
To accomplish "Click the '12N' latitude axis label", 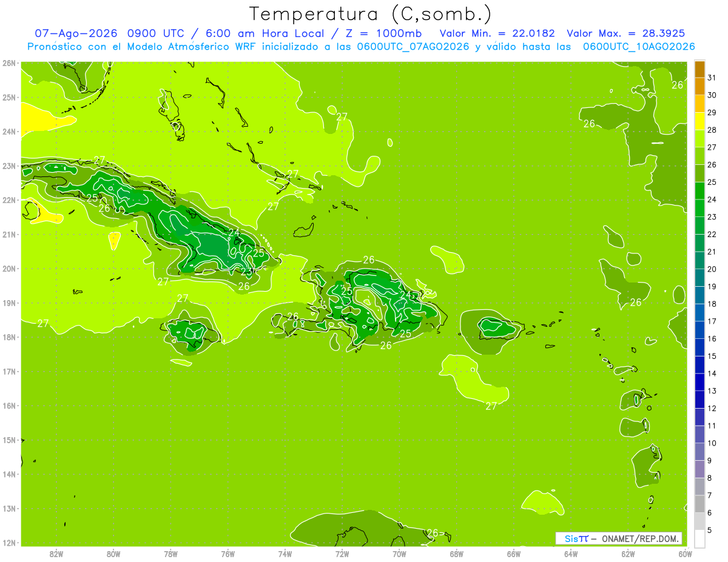I will 8,543.
